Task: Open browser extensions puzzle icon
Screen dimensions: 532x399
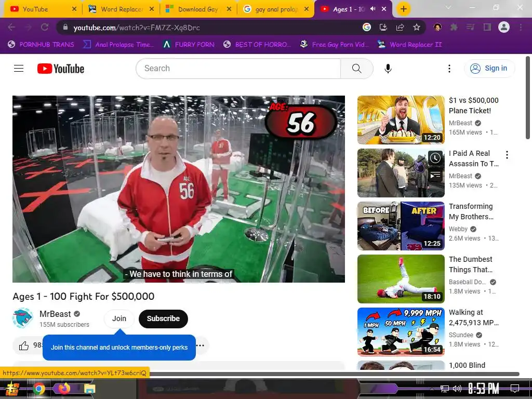Action: [454, 27]
